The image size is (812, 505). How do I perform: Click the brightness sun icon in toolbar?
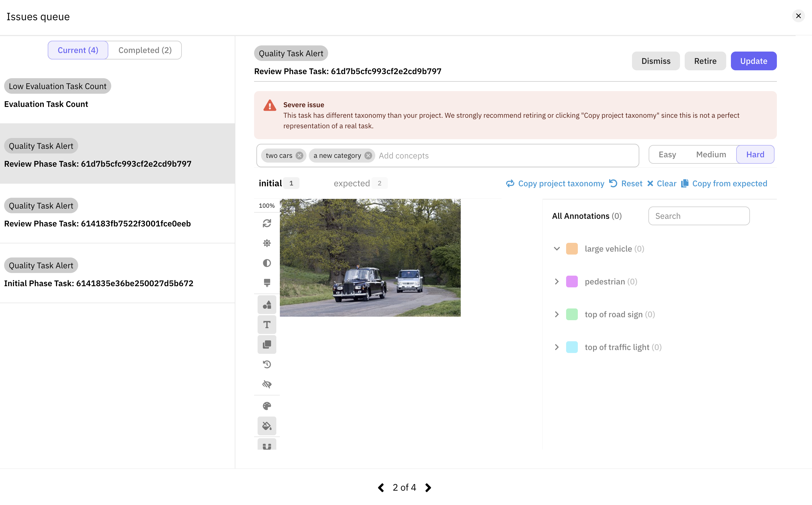click(x=267, y=243)
